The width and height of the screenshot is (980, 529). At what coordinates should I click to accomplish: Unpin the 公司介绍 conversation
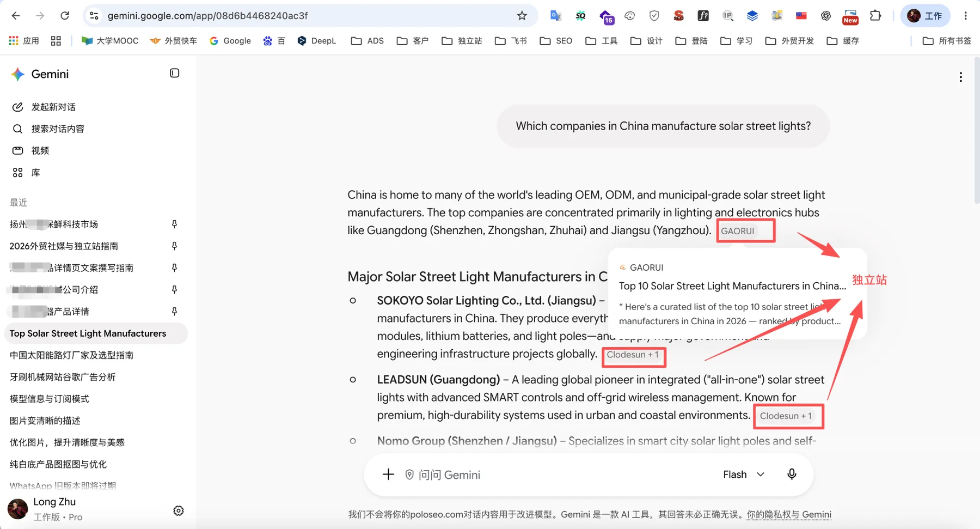tap(174, 289)
